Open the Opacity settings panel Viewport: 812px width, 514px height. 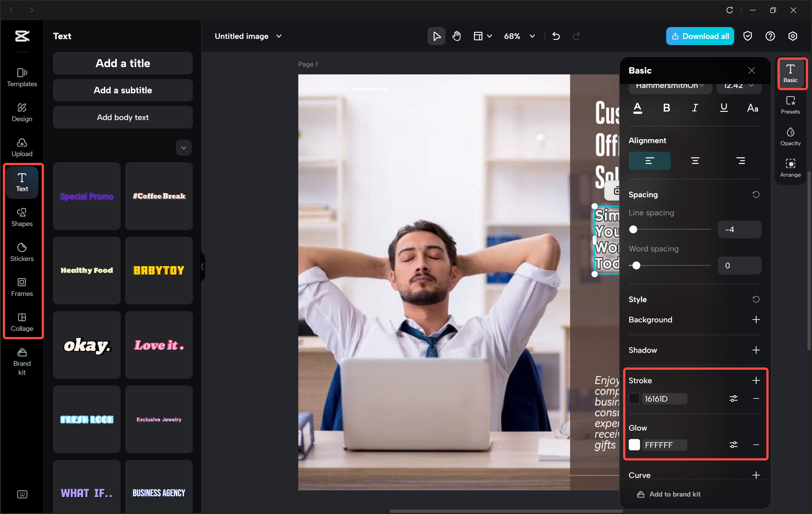pyautogui.click(x=790, y=136)
